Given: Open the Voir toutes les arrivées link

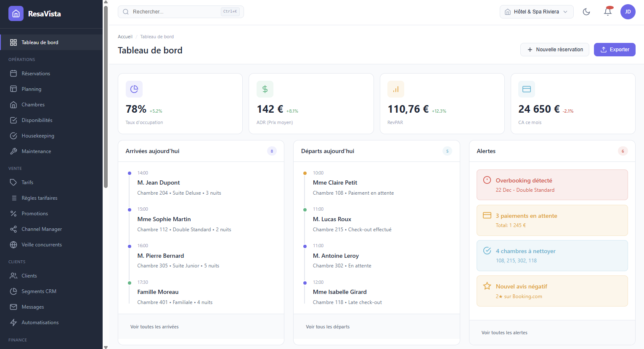Looking at the screenshot, I should pyautogui.click(x=154, y=327).
